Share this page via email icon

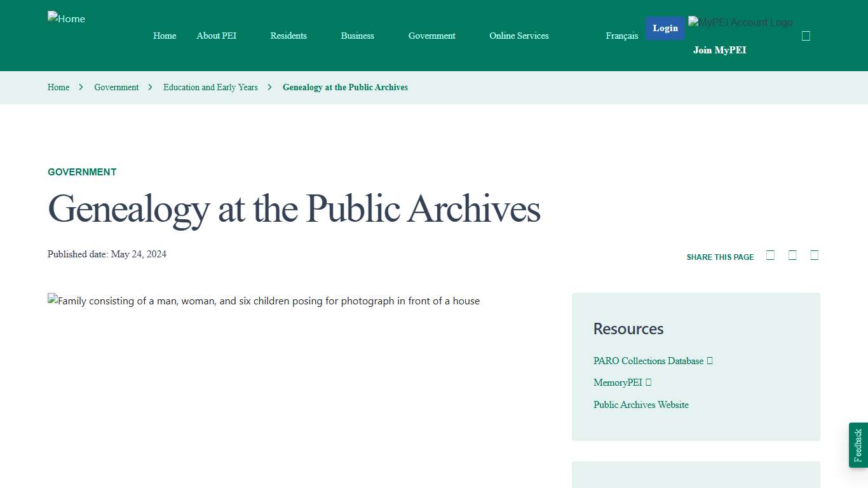[x=814, y=254]
